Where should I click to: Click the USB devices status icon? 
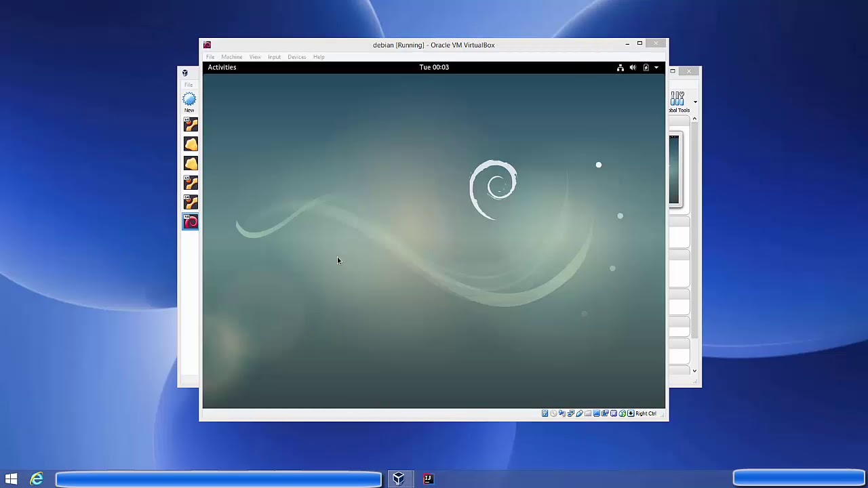(x=580, y=413)
